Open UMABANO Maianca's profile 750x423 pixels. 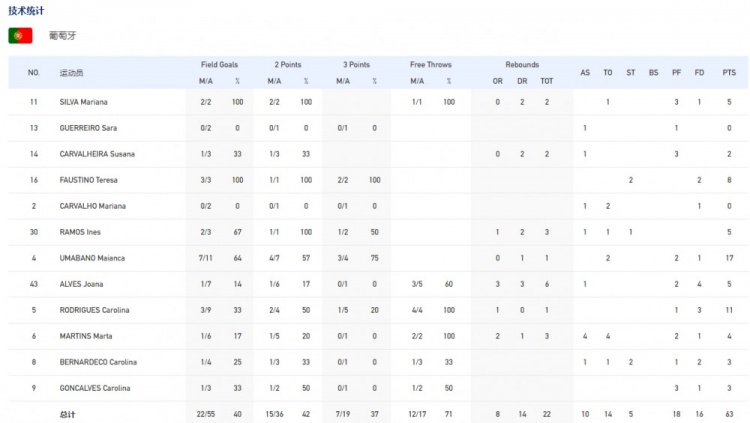pyautogui.click(x=90, y=258)
